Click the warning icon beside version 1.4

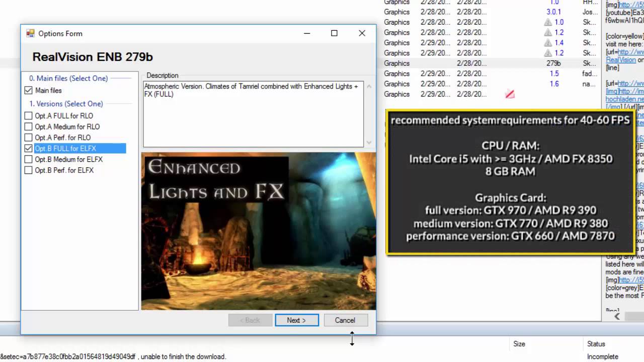(x=548, y=43)
